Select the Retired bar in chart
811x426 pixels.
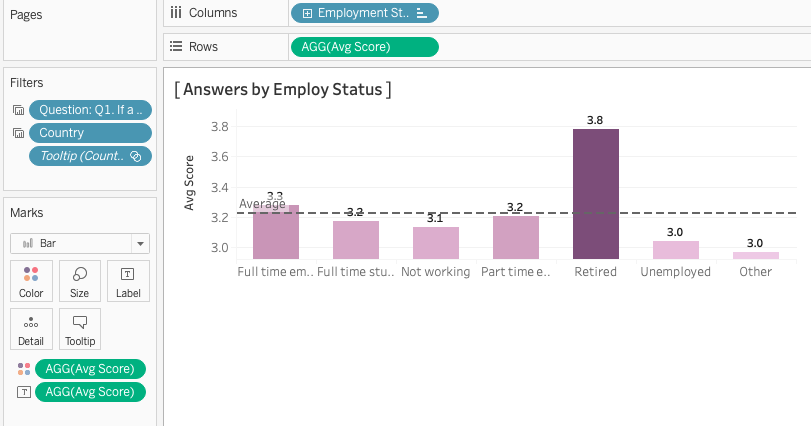595,194
